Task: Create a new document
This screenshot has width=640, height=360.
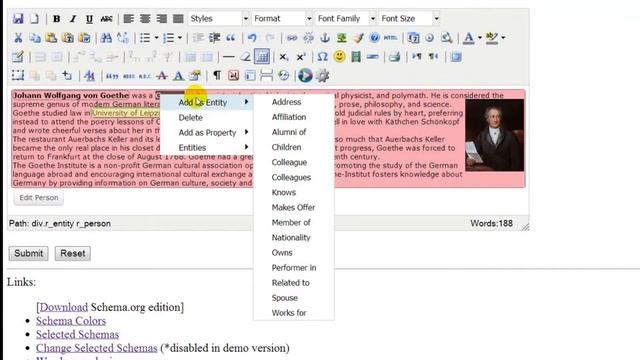Action: (34, 19)
